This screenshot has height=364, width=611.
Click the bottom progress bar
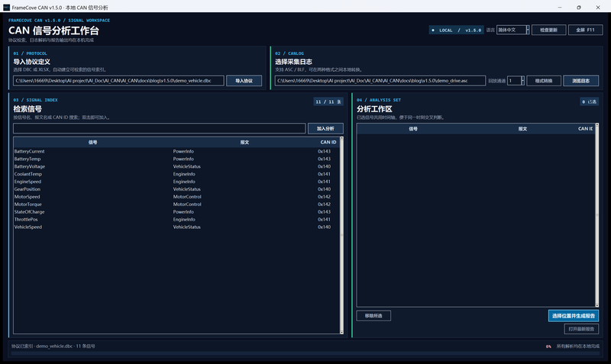click(x=305, y=354)
